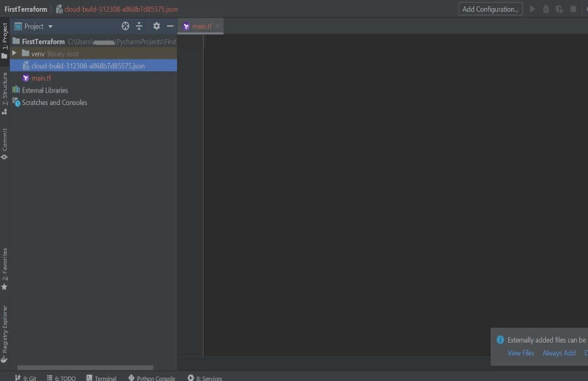Open the Registry Explorer side tab
The image size is (588, 381).
pyautogui.click(x=5, y=333)
